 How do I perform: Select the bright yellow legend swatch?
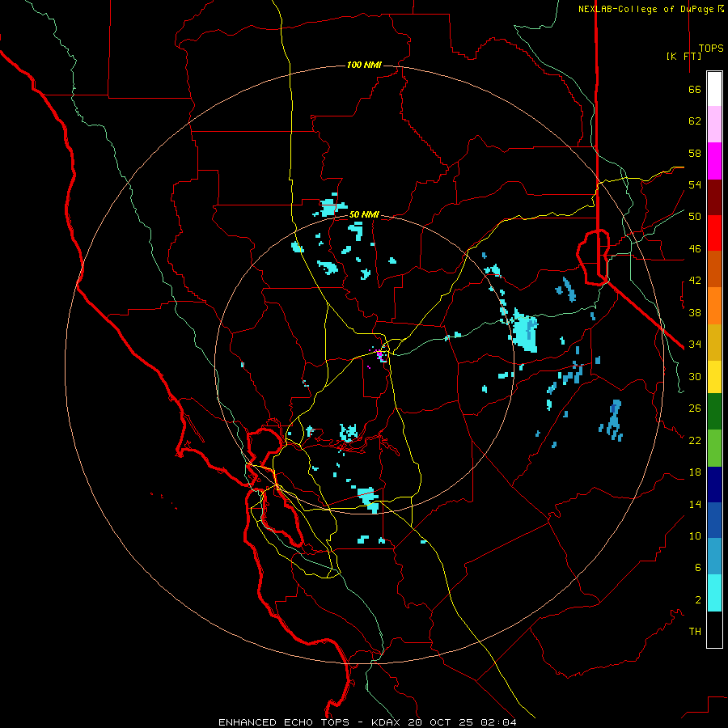pyautogui.click(x=714, y=377)
